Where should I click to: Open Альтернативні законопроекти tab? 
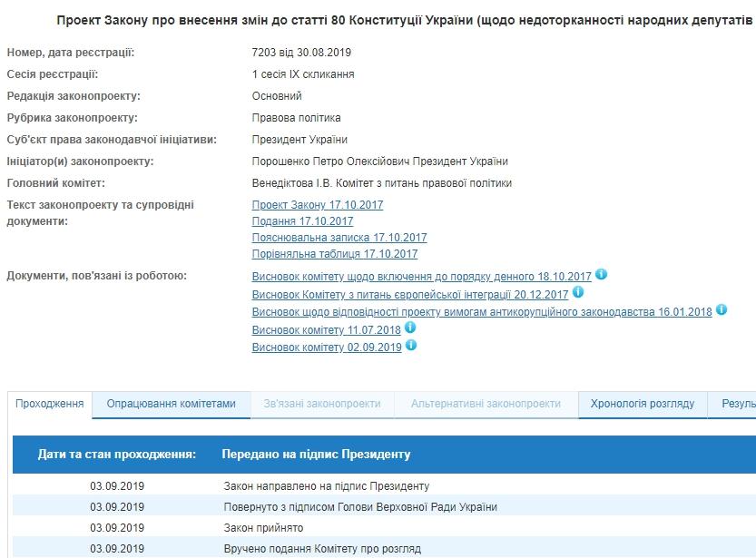[x=486, y=404]
